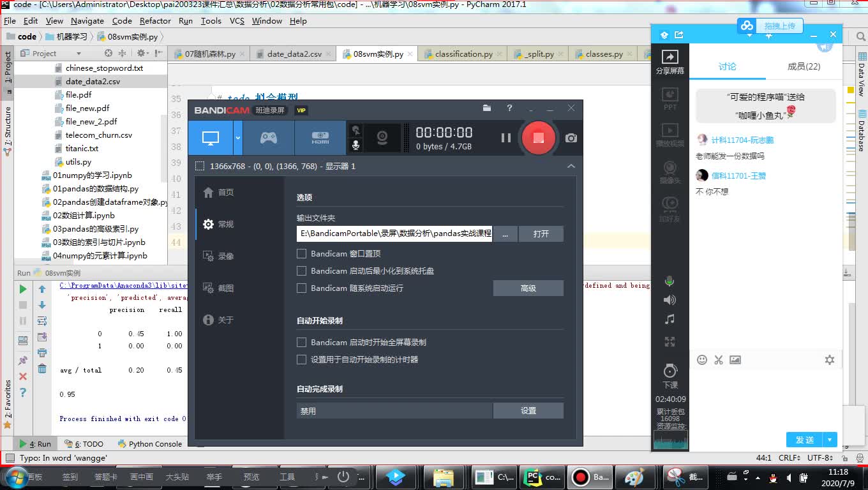Viewport: 868px width, 490px height.
Task: Enable Bandicam 随系统启动运行 checkbox
Action: tap(302, 288)
